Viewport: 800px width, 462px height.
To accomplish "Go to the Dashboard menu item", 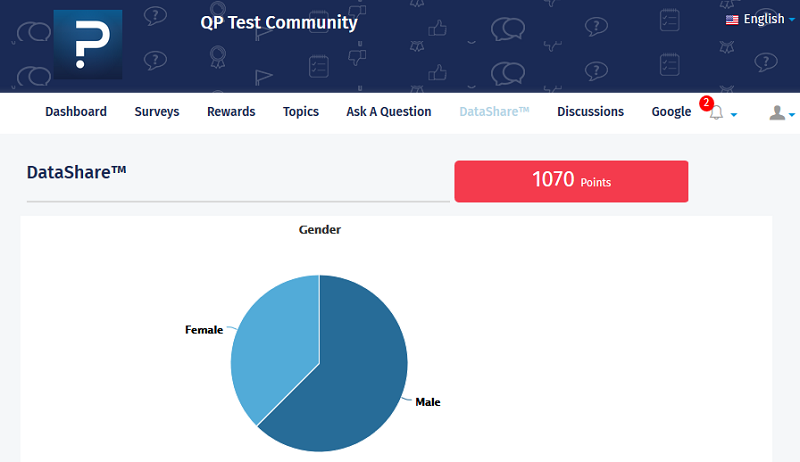I will click(x=76, y=112).
